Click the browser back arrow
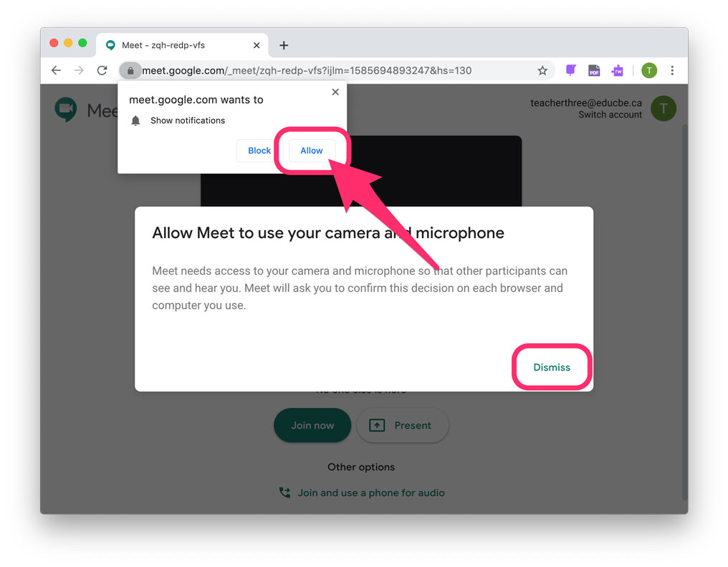Viewport: 728px width, 567px height. point(56,70)
